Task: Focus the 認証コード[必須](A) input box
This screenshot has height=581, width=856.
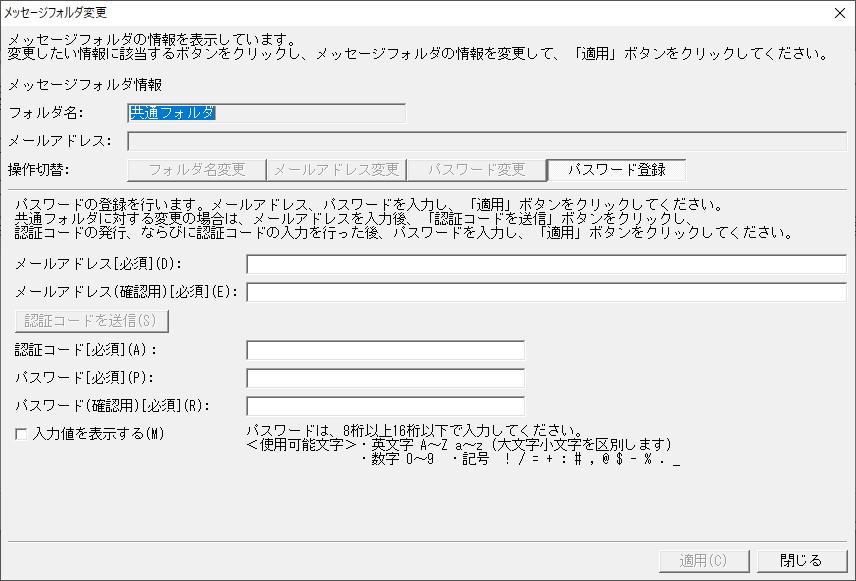Action: (385, 350)
